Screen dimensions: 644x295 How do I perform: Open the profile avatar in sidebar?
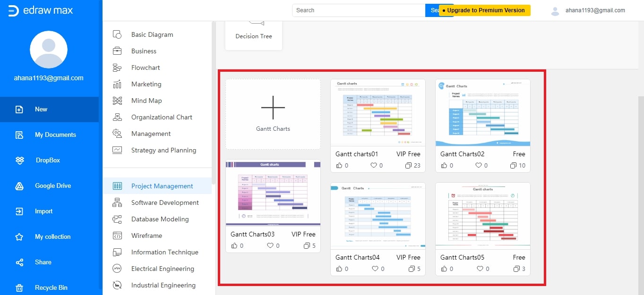point(49,50)
